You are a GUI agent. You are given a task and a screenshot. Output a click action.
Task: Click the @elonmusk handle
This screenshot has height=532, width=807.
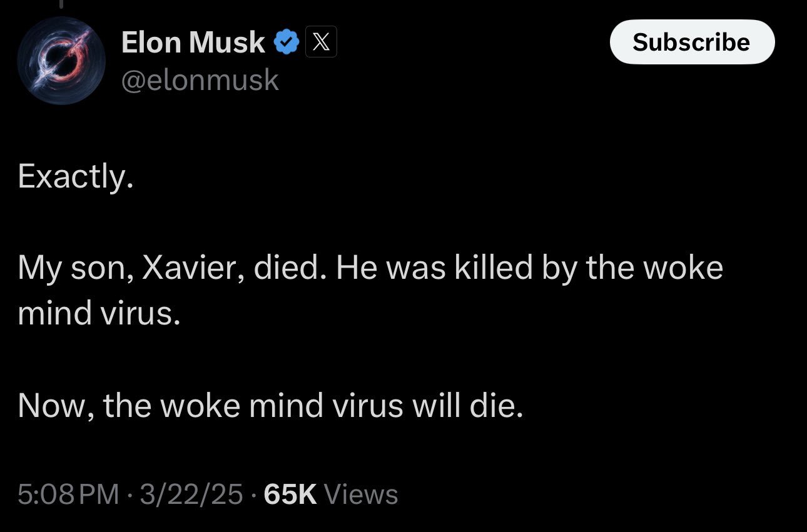(x=200, y=80)
